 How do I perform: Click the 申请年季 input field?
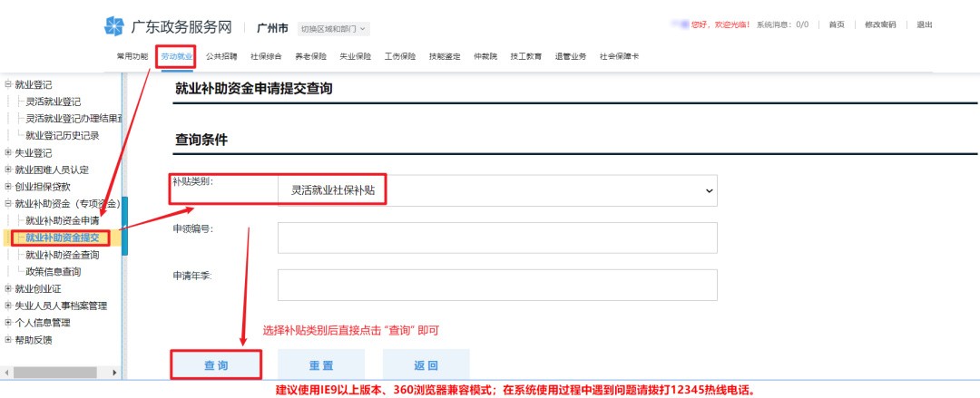coord(497,285)
